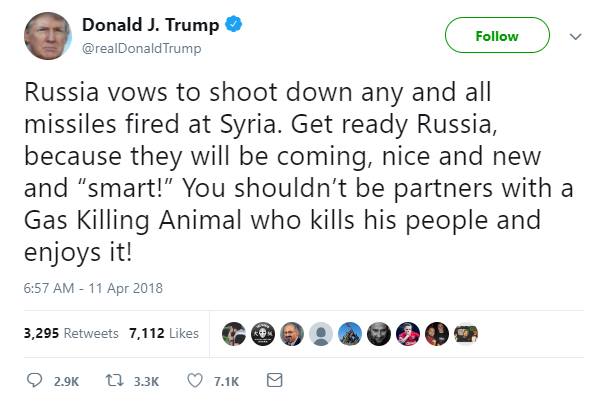View the 3,295 Retweets list

[x=70, y=333]
